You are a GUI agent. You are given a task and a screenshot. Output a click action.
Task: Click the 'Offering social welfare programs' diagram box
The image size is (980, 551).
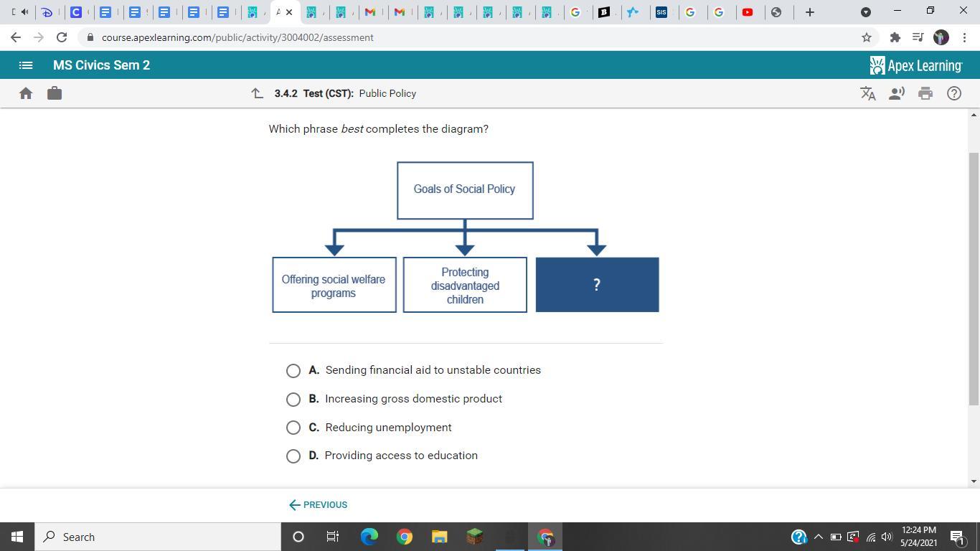334,285
